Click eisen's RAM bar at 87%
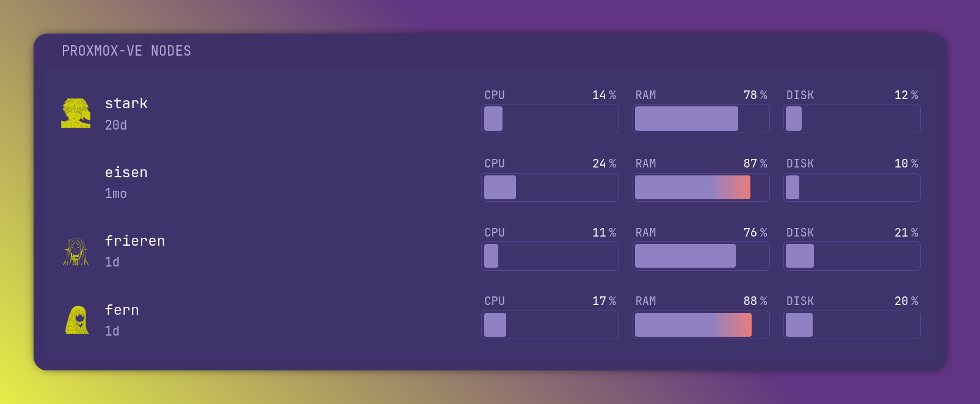The image size is (980, 404). [701, 187]
